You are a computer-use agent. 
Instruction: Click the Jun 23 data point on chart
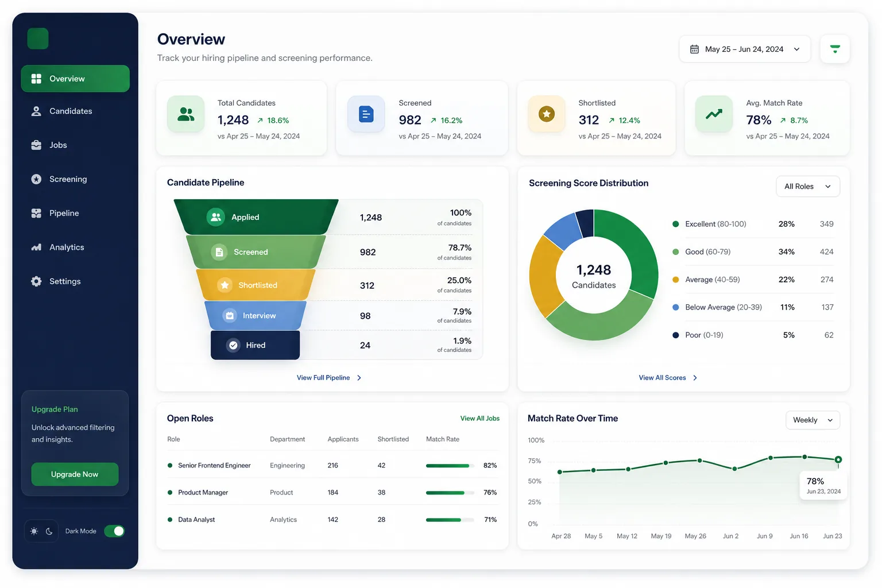pyautogui.click(x=838, y=459)
